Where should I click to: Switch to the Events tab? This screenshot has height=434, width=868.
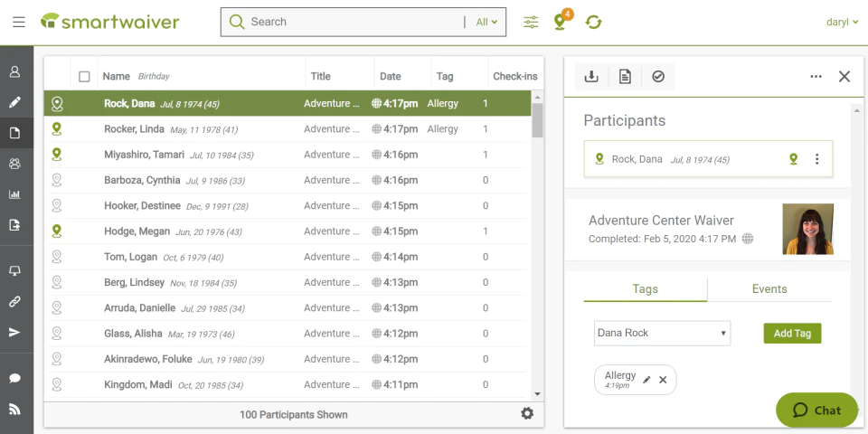[769, 289]
